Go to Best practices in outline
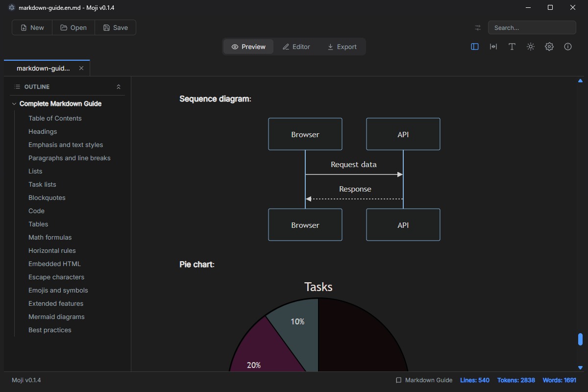Image resolution: width=588 pixels, height=392 pixels. tap(50, 330)
